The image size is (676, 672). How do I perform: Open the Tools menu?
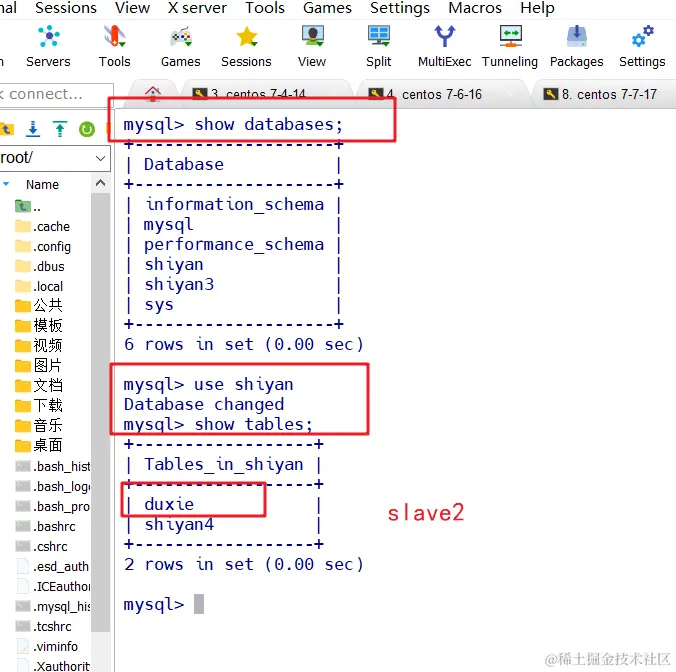[x=265, y=8]
